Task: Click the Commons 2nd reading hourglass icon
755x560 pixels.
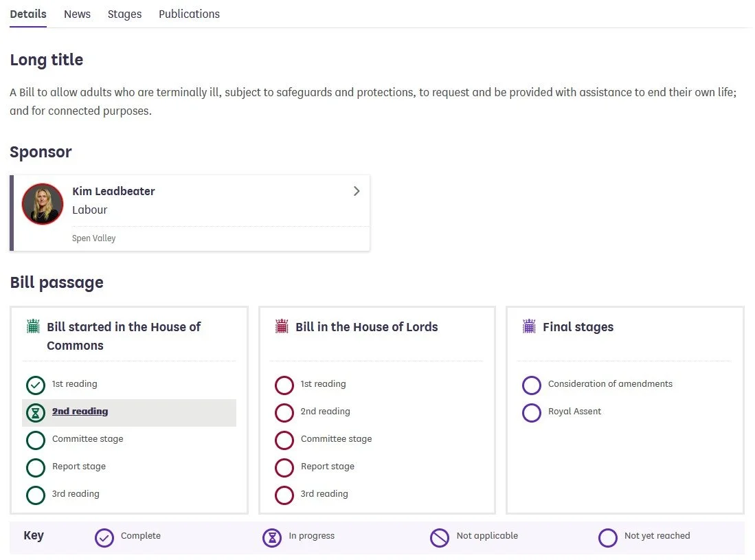Action: pyautogui.click(x=36, y=412)
